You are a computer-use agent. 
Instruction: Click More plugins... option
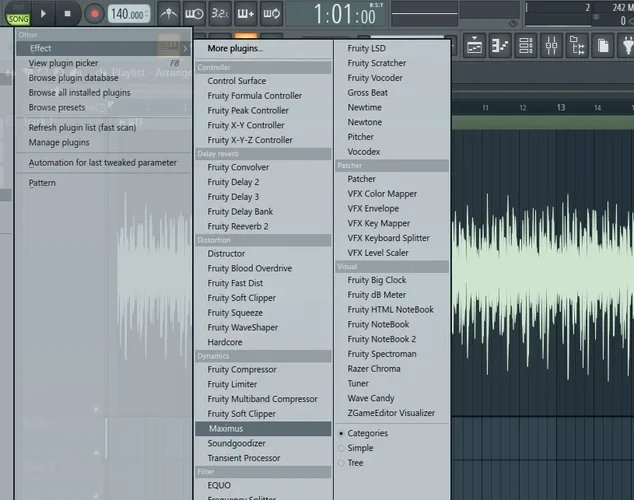point(235,48)
